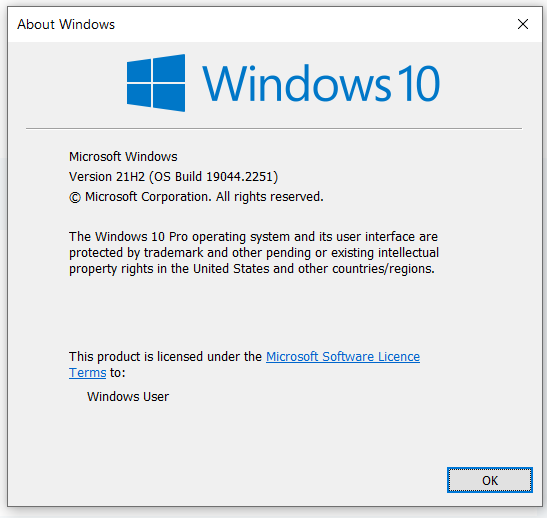Click the Windows 10 wordmark

(321, 83)
